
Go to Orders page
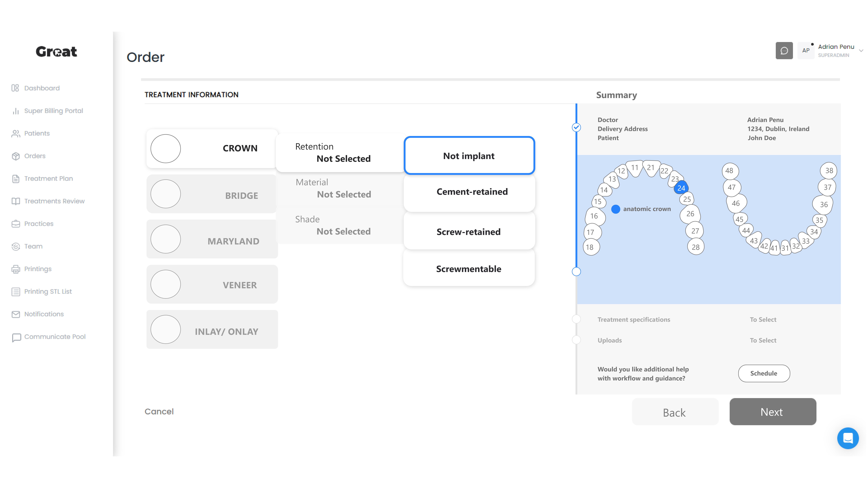(35, 156)
